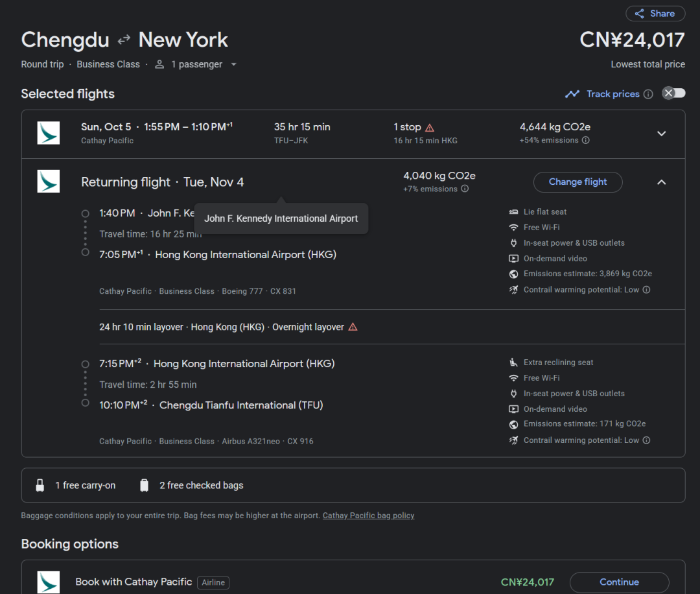Screen dimensions: 700x594
Task: Click the Change flight button
Action: point(577,182)
